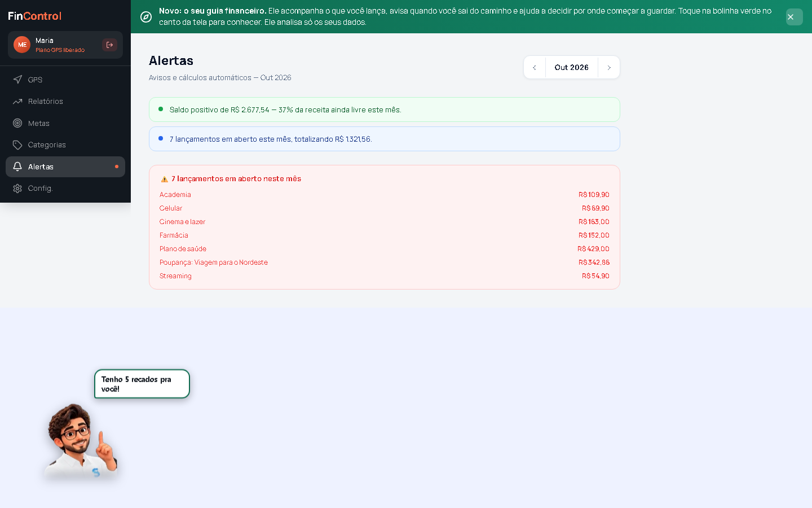This screenshot has height=508, width=812.
Task: Click the logout icon next to Maria
Action: click(109, 45)
